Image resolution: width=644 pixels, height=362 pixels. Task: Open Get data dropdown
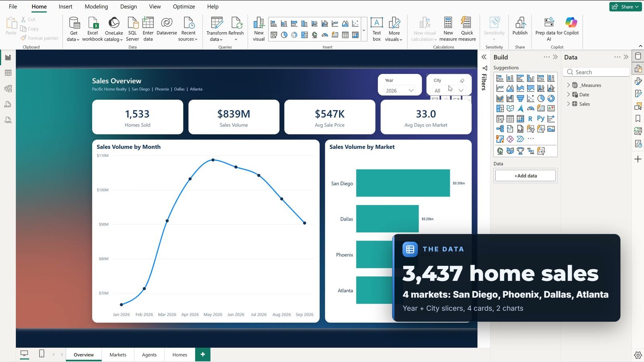pyautogui.click(x=74, y=29)
